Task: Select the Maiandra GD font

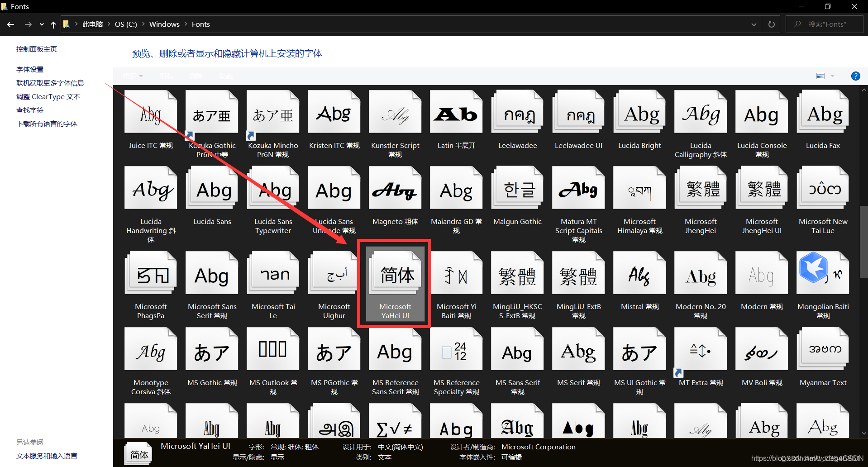Action: 456,200
